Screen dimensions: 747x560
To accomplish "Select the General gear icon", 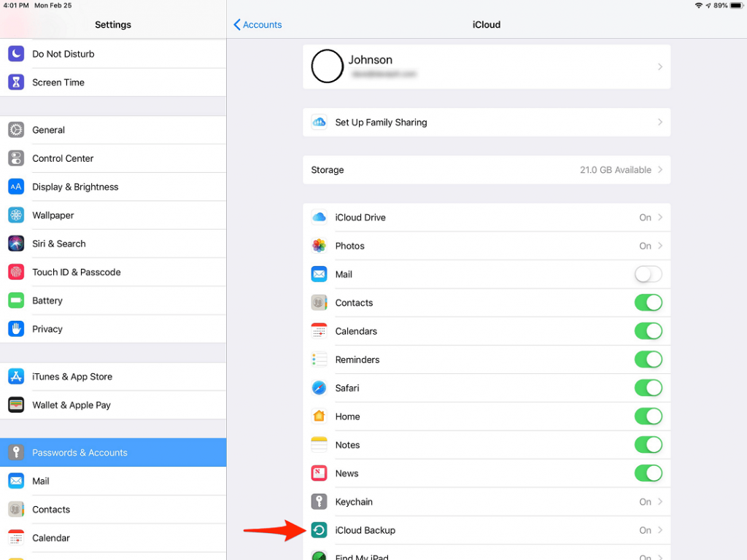I will pyautogui.click(x=16, y=130).
